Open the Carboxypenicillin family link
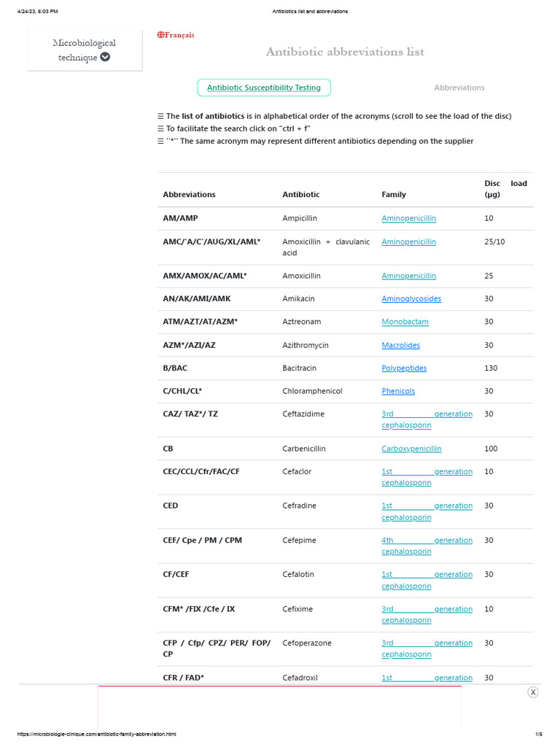Viewport: 560px width, 747px height. [x=411, y=449]
